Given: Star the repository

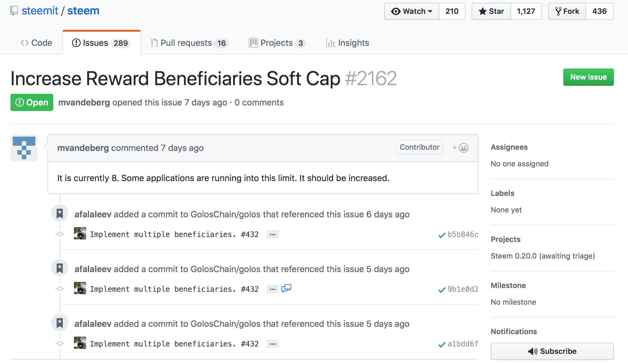Looking at the screenshot, I should point(491,11).
